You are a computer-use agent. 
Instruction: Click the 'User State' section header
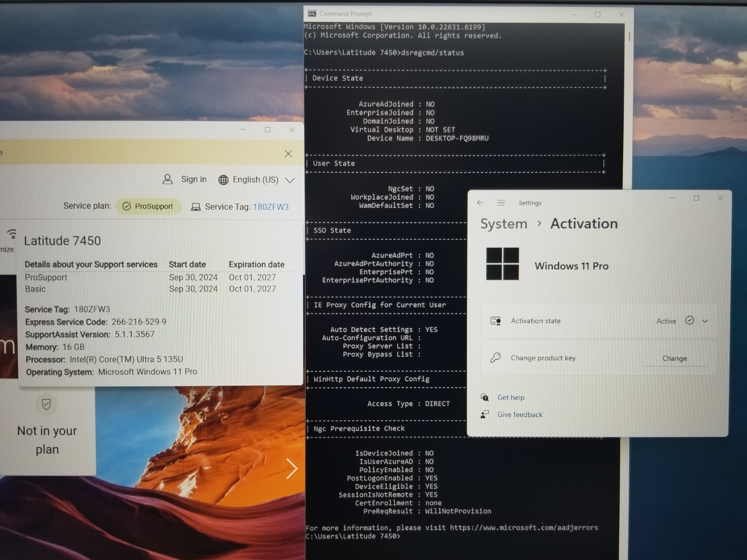334,163
